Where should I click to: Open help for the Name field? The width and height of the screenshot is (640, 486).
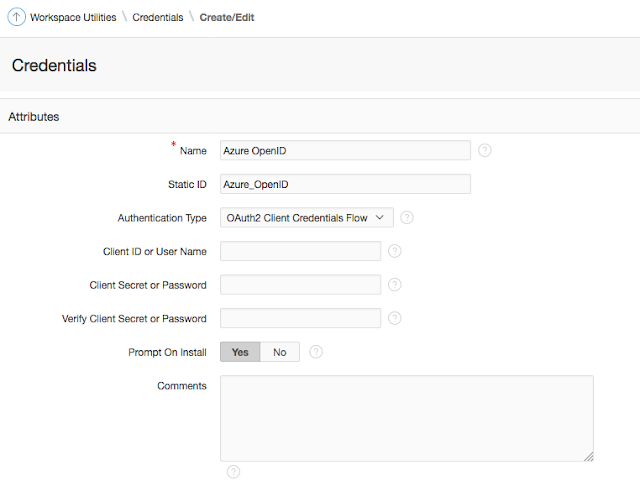click(485, 150)
